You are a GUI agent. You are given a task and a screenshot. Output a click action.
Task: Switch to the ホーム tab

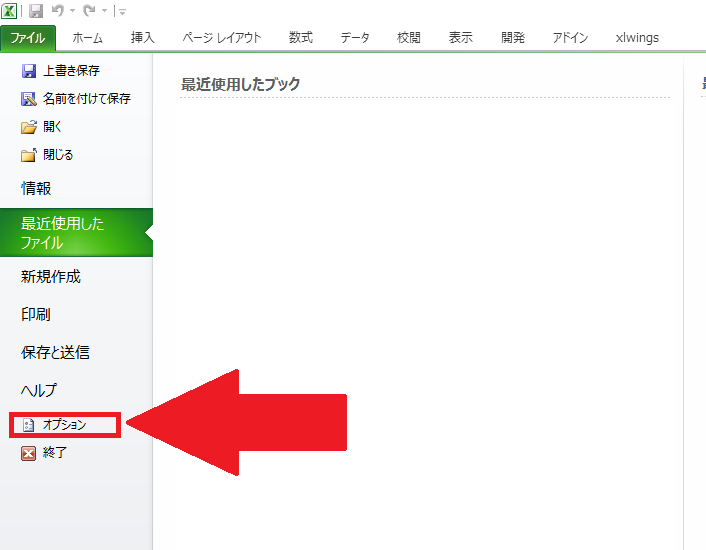coord(88,38)
